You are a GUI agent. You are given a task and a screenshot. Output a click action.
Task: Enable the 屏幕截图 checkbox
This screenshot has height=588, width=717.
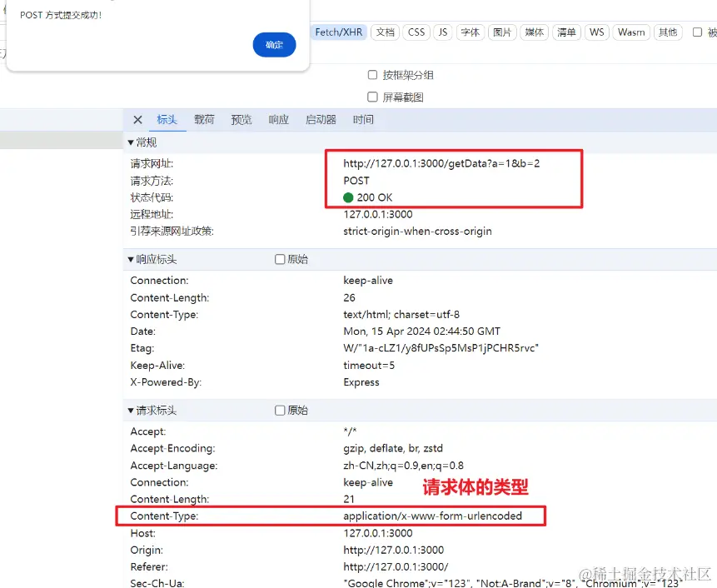click(373, 97)
